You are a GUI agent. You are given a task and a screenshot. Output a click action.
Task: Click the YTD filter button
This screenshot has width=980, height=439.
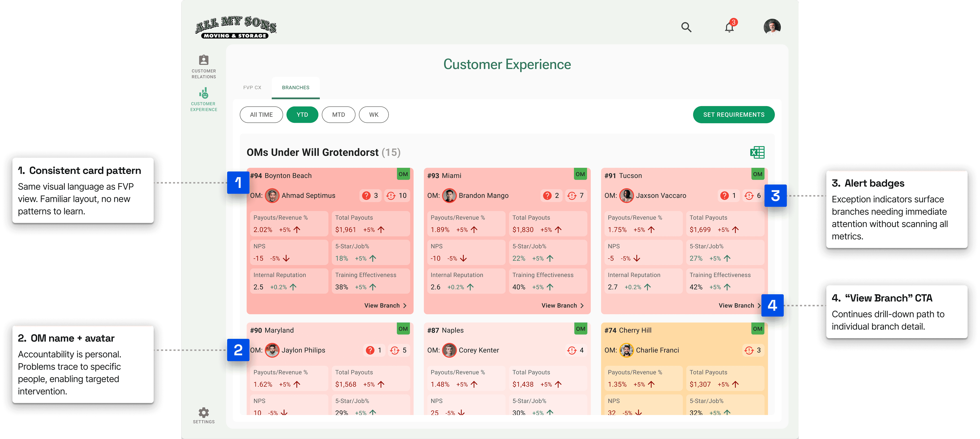pyautogui.click(x=302, y=115)
